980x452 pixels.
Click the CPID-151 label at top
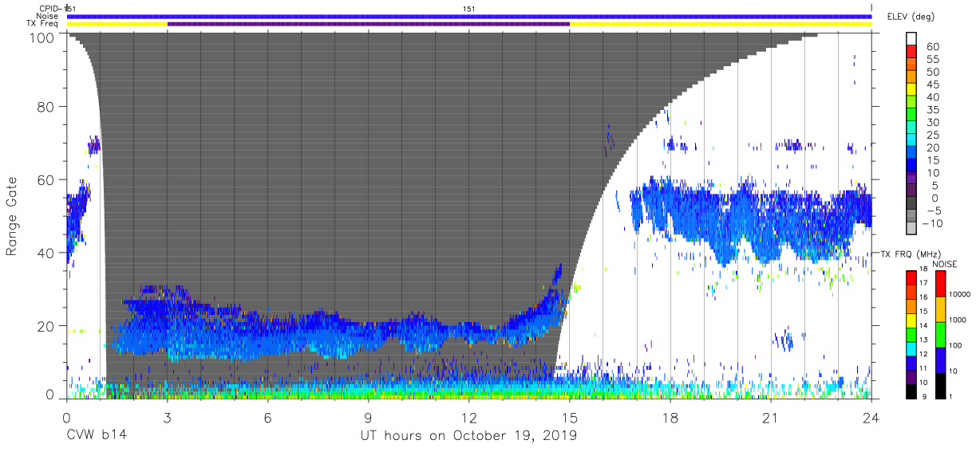[57, 8]
